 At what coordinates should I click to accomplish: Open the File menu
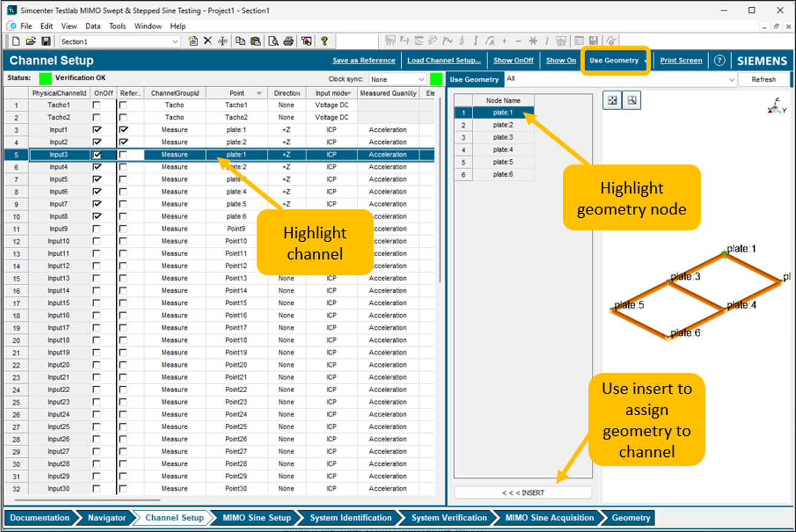pos(26,26)
